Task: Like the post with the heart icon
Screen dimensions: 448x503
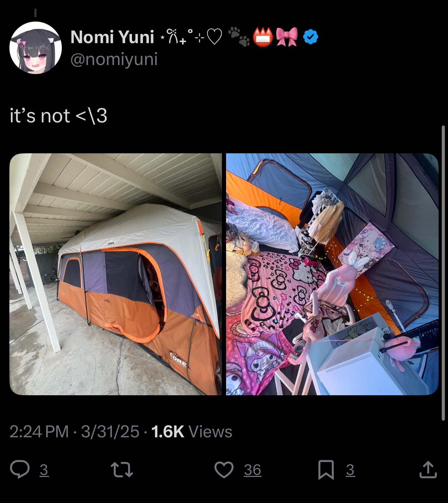Action: pos(224,470)
